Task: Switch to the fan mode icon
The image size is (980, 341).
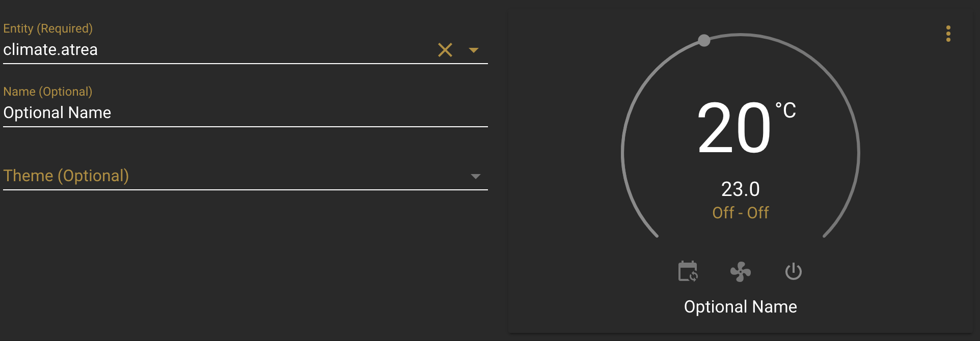Action: coord(741,272)
